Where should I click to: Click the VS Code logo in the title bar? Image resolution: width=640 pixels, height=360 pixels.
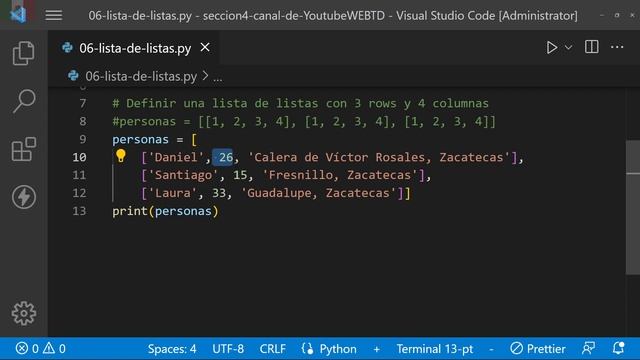click(x=18, y=14)
